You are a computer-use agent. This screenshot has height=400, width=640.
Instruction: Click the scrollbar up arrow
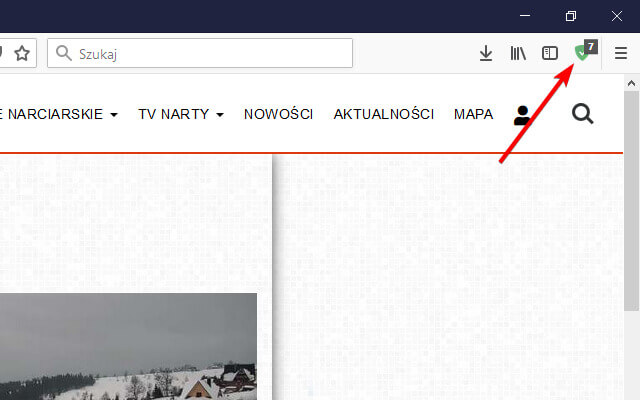coord(631,84)
